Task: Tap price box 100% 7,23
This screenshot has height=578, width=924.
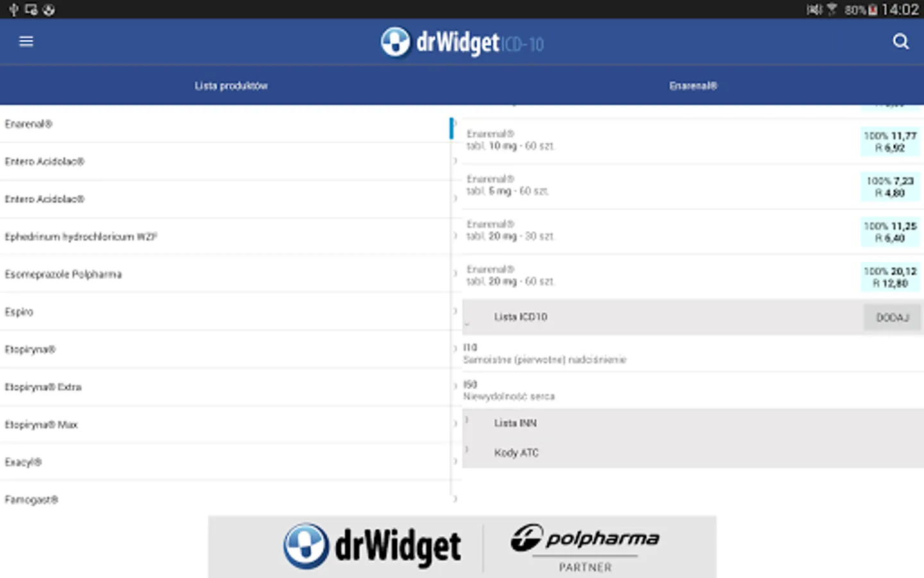Action: coord(890,187)
